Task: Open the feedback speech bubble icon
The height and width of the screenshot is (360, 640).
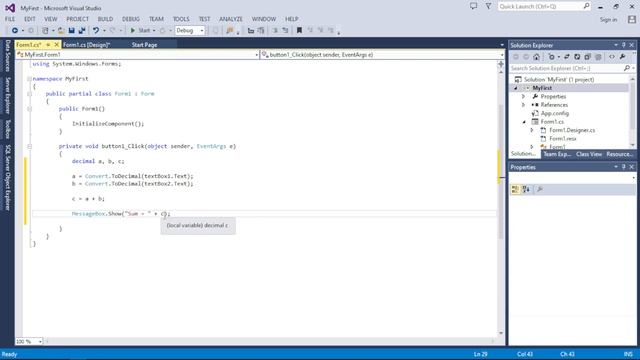Action: 473,6
